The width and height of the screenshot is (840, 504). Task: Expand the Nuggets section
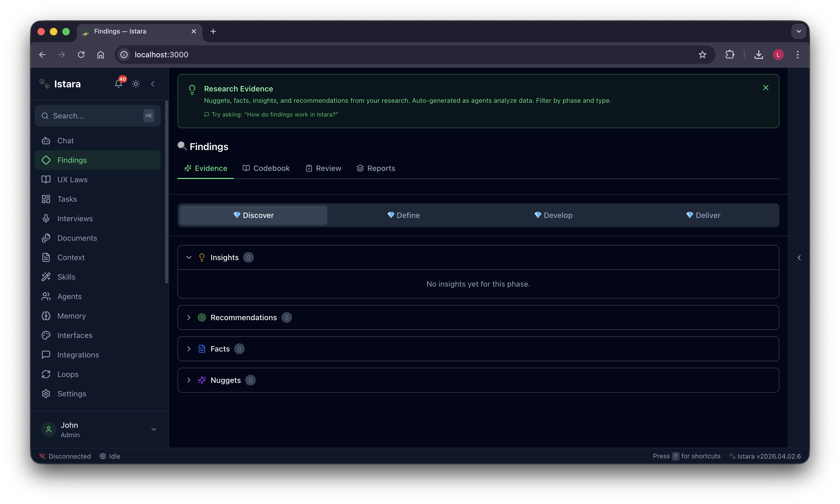tap(189, 380)
